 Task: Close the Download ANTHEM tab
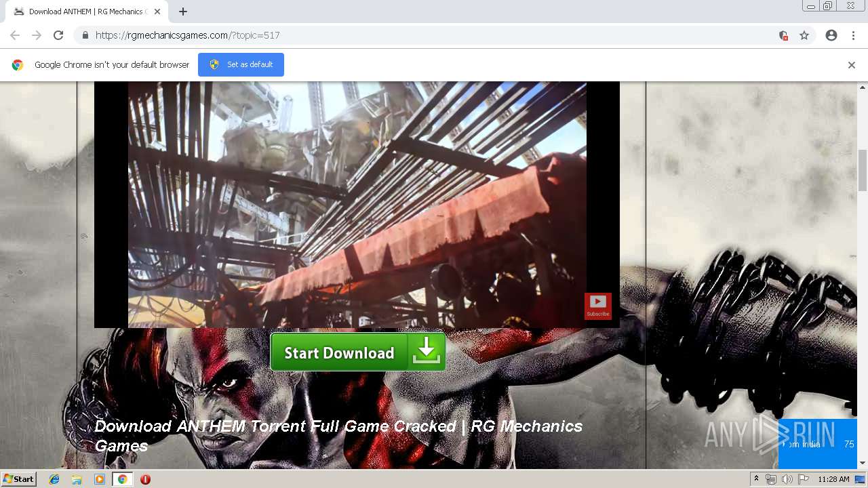[x=157, y=12]
